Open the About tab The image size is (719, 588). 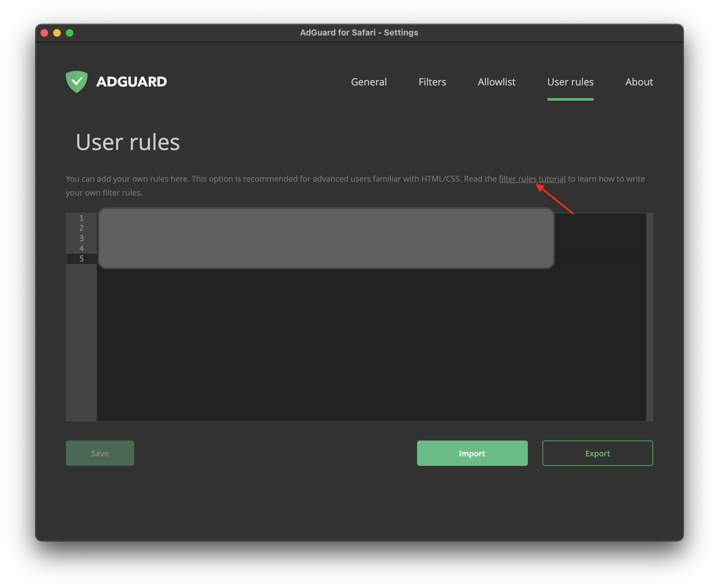tap(639, 82)
